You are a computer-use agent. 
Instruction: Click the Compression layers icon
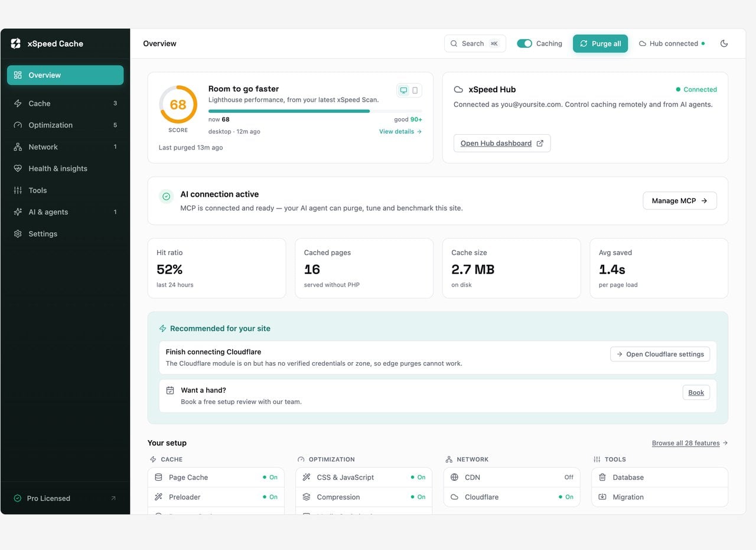(x=306, y=497)
